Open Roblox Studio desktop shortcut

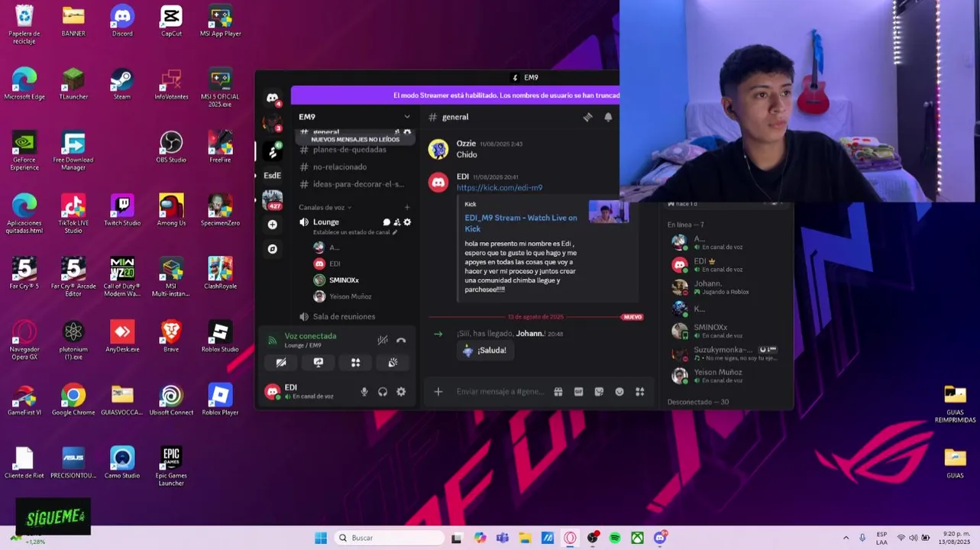[220, 336]
